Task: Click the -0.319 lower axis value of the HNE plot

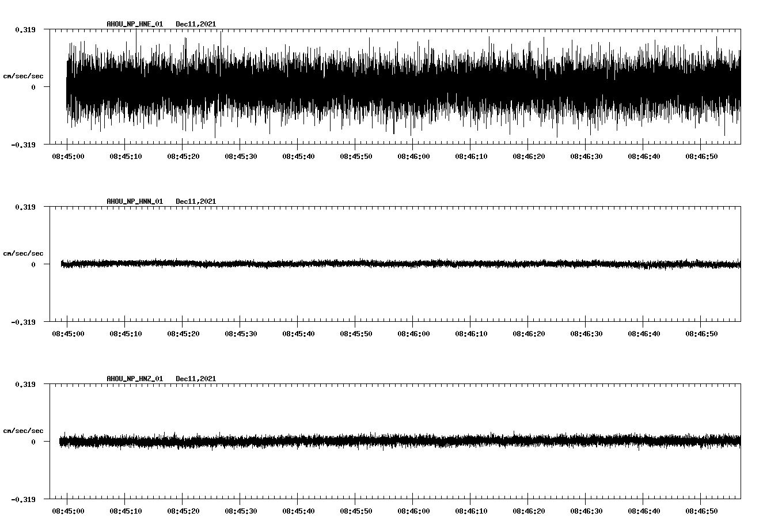Action: (x=23, y=145)
